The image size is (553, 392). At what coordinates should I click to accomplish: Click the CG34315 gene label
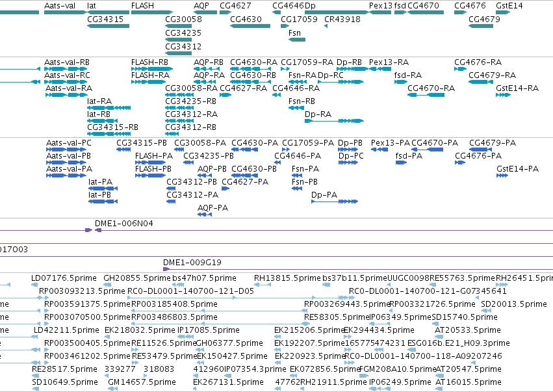105,19
